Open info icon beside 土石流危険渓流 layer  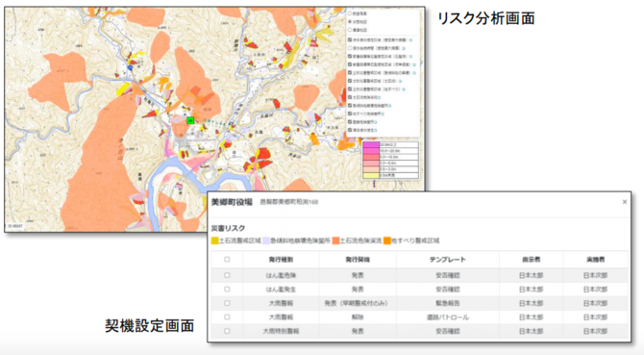379,97
